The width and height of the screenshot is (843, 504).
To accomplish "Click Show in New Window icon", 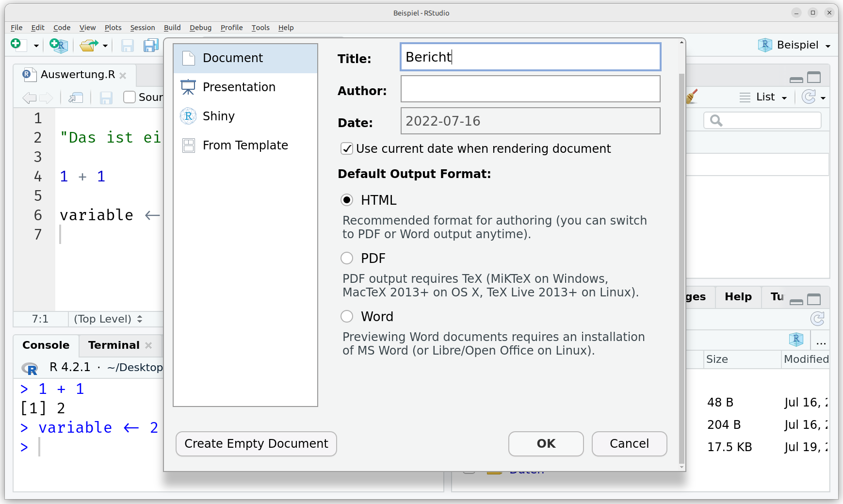I will pos(76,98).
